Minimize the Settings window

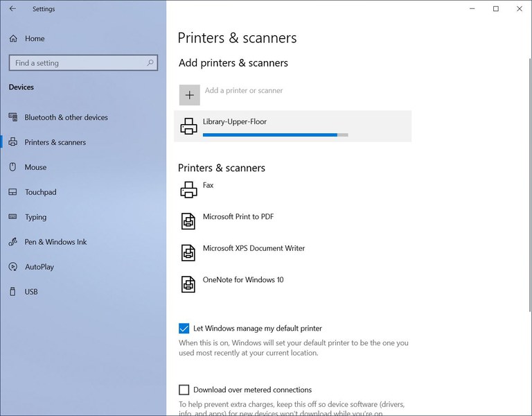(472, 9)
